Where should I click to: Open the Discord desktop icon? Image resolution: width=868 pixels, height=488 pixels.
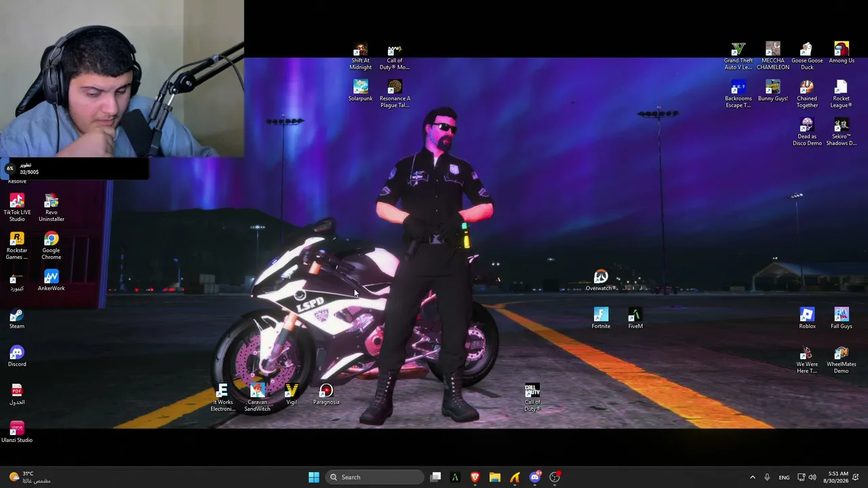coord(17,357)
